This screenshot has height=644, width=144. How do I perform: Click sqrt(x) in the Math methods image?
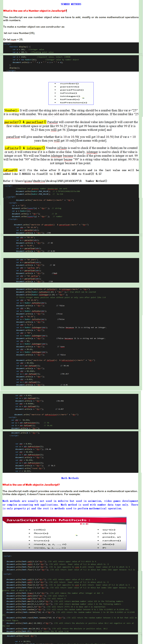tap(109, 529)
